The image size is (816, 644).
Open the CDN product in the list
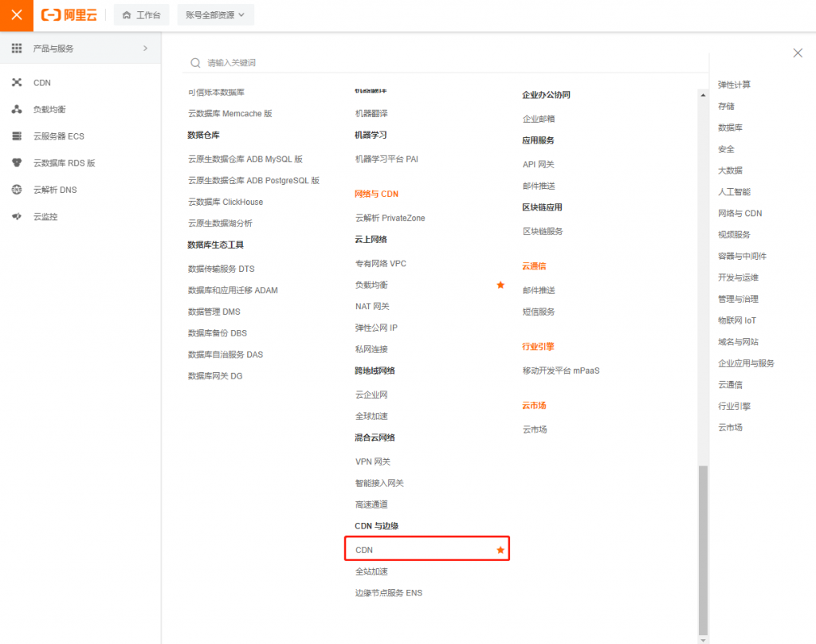364,550
